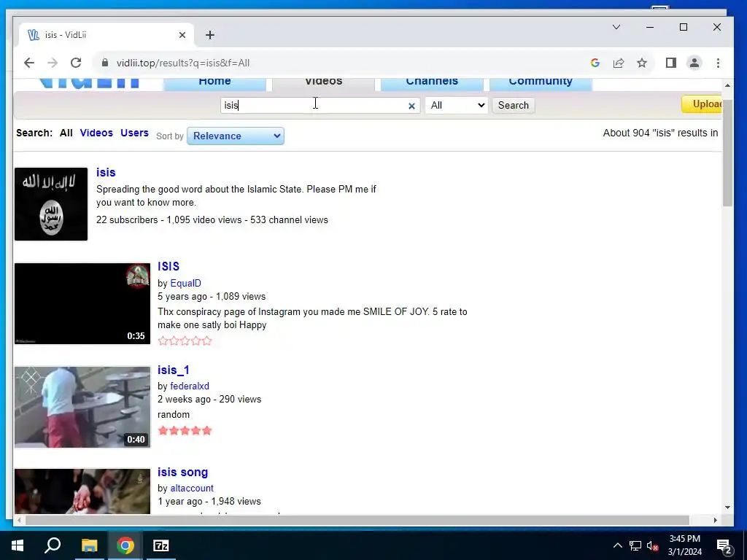Open the federalxd uploader profile link
This screenshot has height=560, width=747.
click(x=190, y=386)
